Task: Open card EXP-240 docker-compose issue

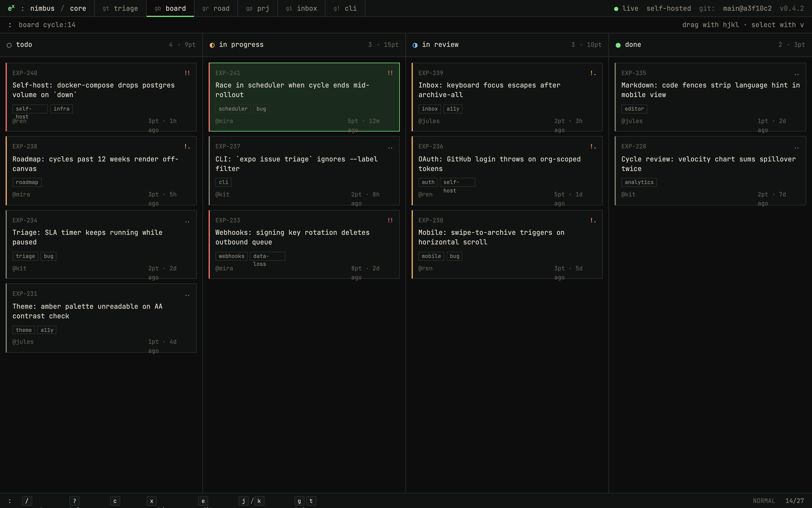Action: pyautogui.click(x=101, y=97)
